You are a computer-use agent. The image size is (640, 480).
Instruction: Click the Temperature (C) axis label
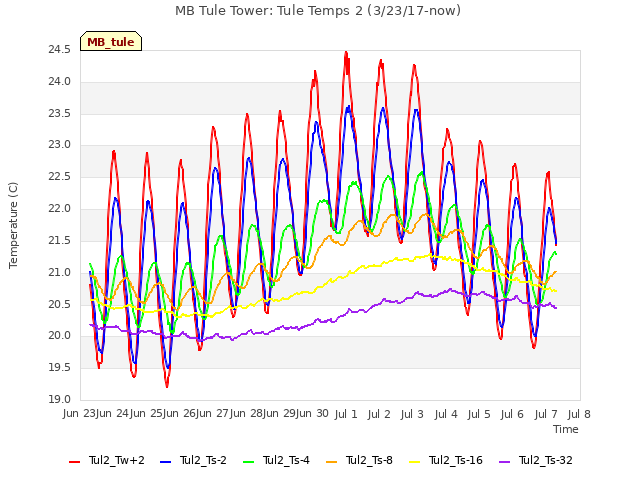coord(13,225)
